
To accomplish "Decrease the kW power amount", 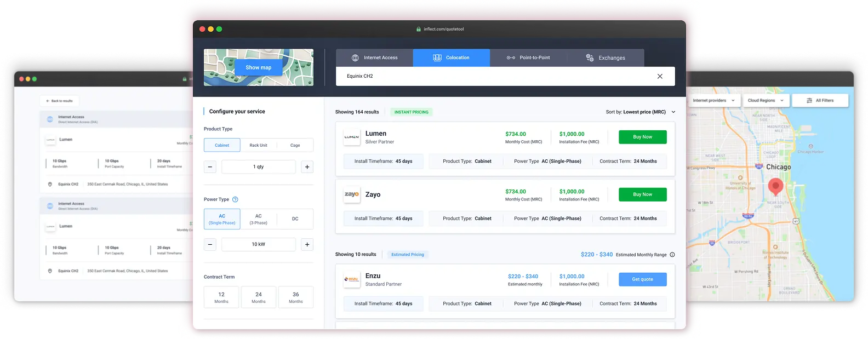I will tap(210, 244).
